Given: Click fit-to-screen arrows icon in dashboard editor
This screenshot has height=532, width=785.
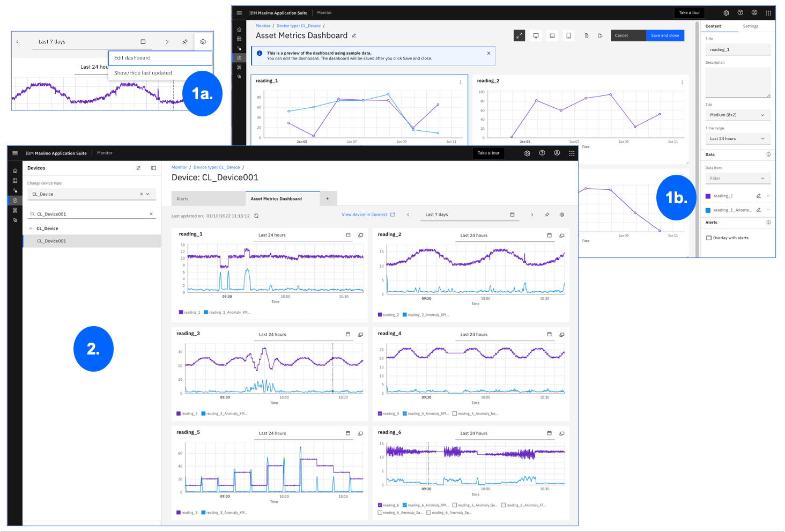Looking at the screenshot, I should coord(519,35).
